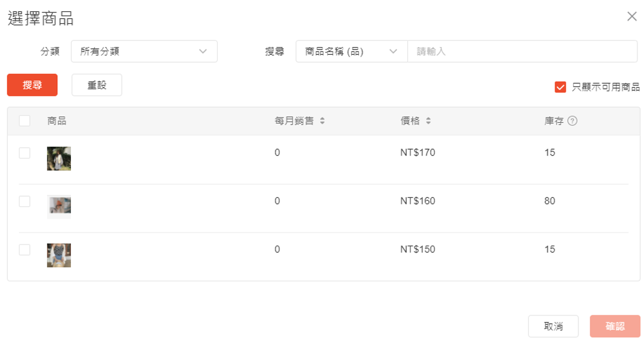The height and width of the screenshot is (344, 644).
Task: Select the checkbox for the NT$150 product
Action: click(24, 250)
